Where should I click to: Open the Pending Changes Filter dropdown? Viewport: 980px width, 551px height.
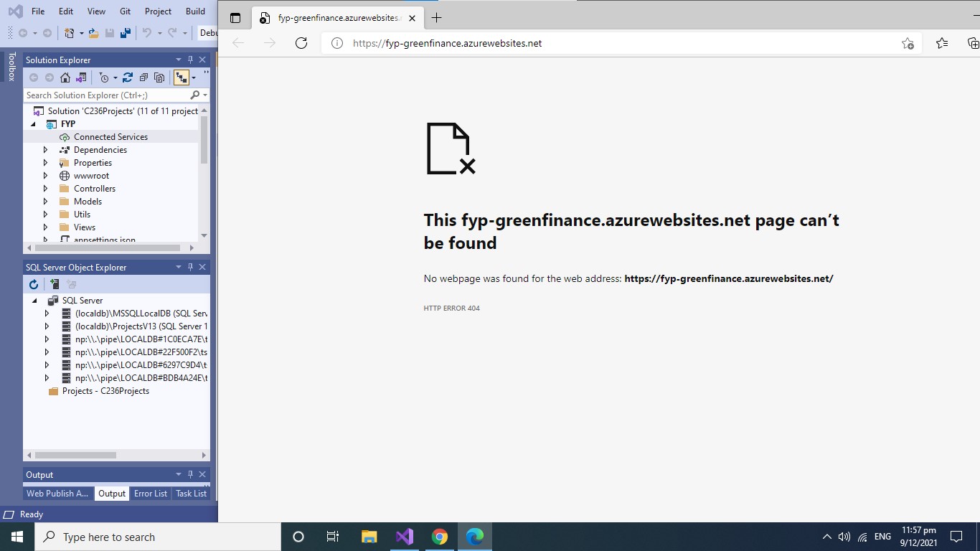point(115,77)
